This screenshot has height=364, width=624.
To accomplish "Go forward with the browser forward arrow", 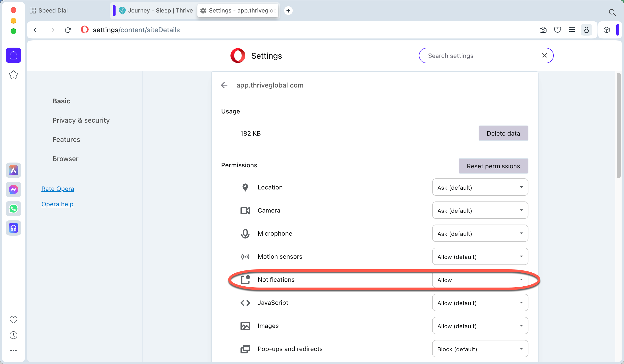I will [x=52, y=30].
